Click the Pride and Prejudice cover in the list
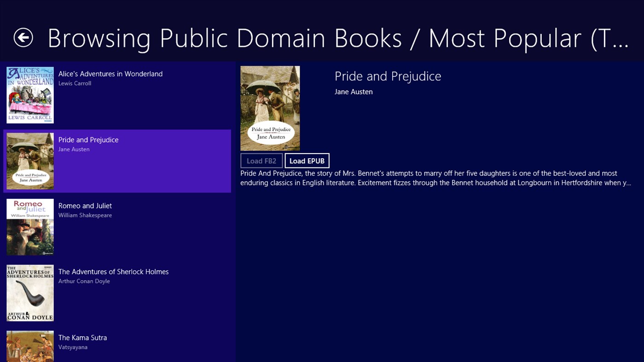The width and height of the screenshot is (644, 362). pos(30,161)
